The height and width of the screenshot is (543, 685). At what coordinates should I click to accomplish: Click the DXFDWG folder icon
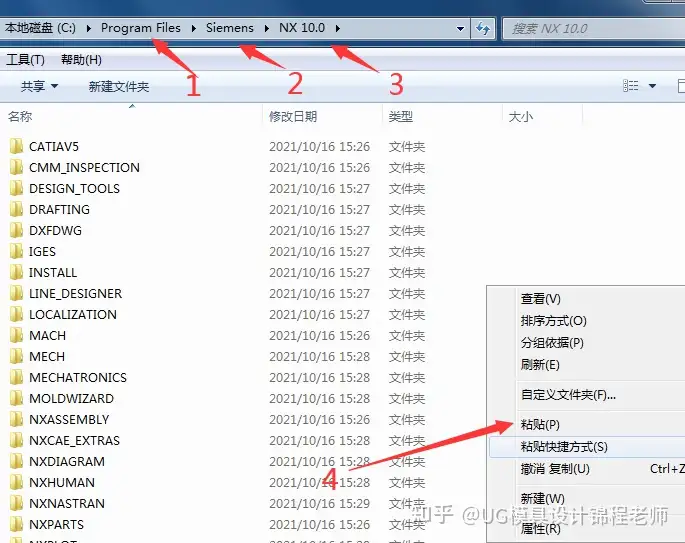coord(16,230)
